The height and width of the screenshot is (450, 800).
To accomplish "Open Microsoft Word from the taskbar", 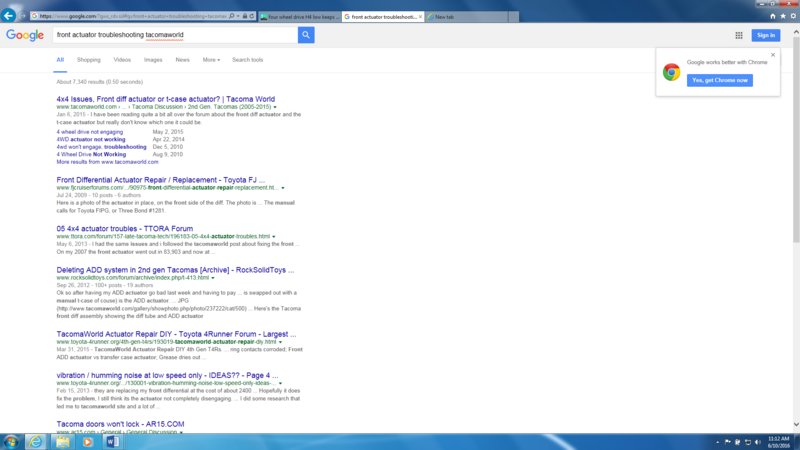I will tap(113, 442).
